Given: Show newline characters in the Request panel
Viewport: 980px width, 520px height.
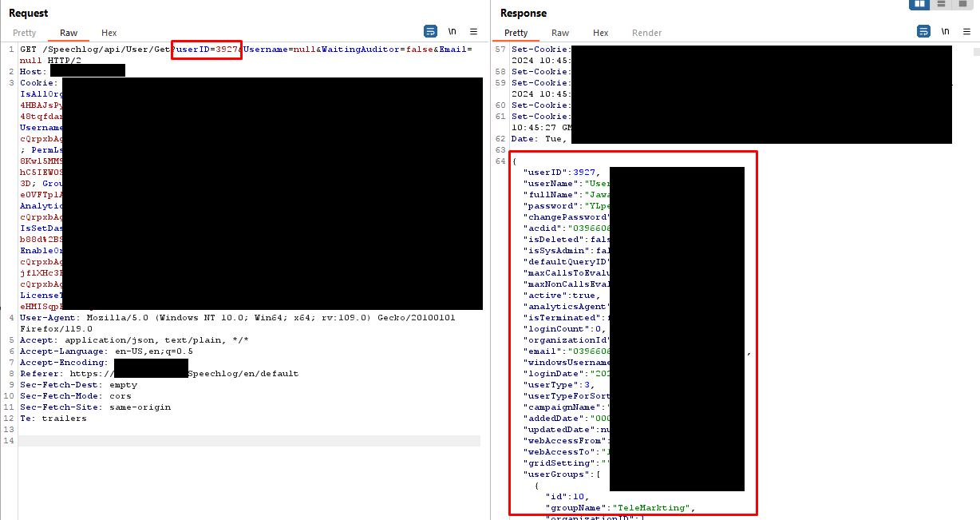Looking at the screenshot, I should [452, 31].
